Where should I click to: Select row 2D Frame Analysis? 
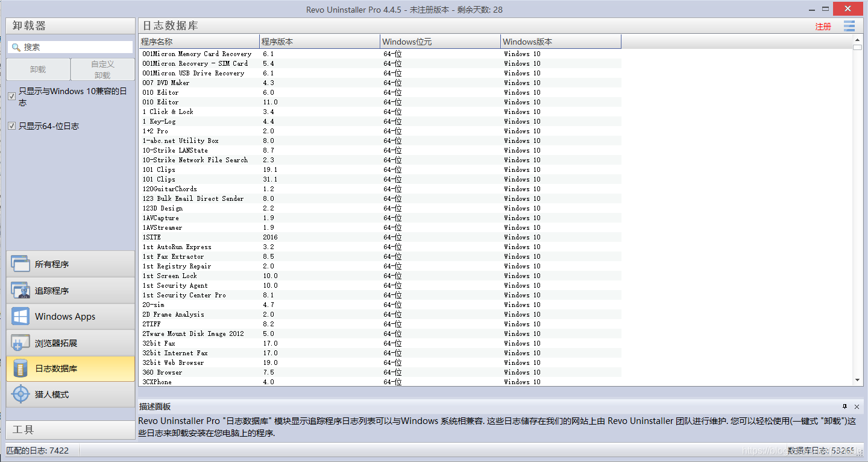tap(380, 314)
